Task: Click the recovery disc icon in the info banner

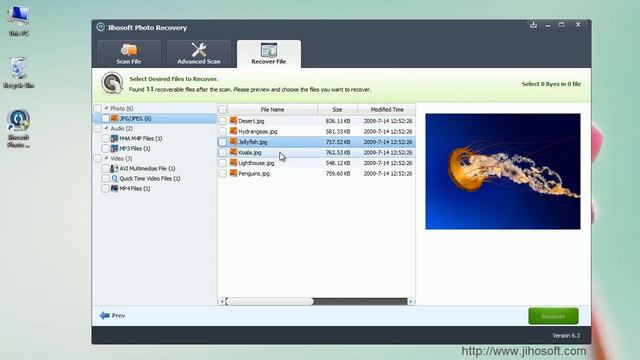Action: tap(112, 83)
